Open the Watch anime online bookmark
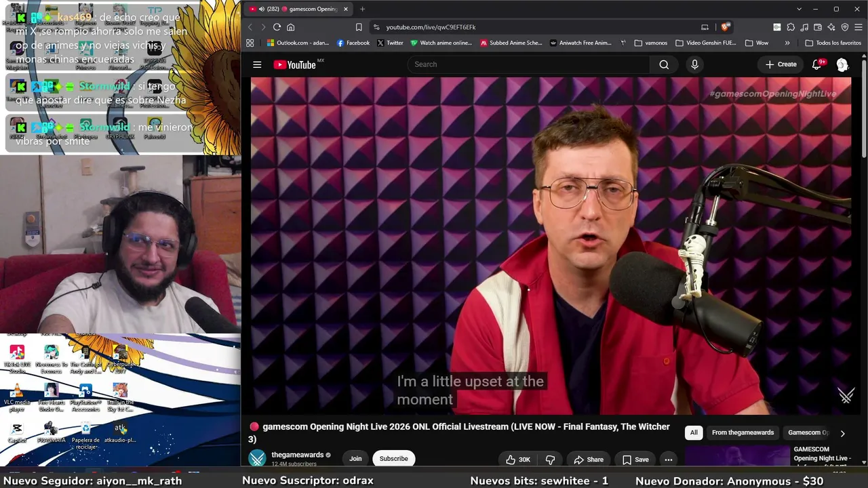Screen dimensions: 868x488 [441, 43]
